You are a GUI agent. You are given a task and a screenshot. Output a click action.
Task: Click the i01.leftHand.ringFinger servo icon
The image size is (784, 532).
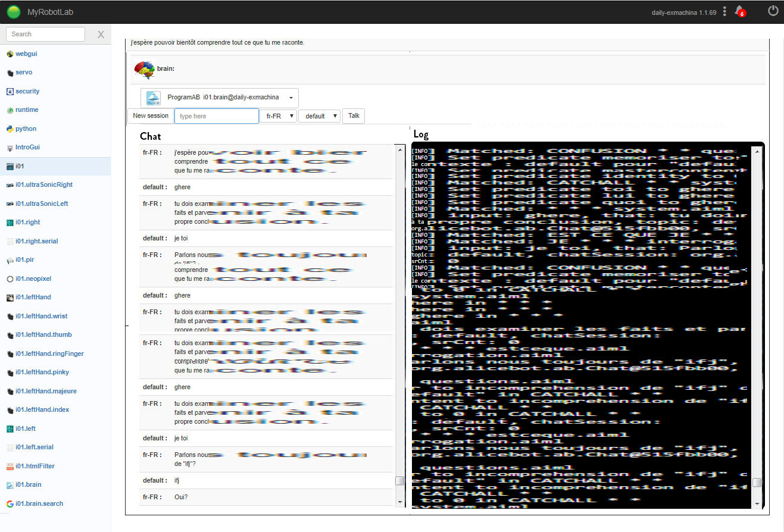click(10, 354)
